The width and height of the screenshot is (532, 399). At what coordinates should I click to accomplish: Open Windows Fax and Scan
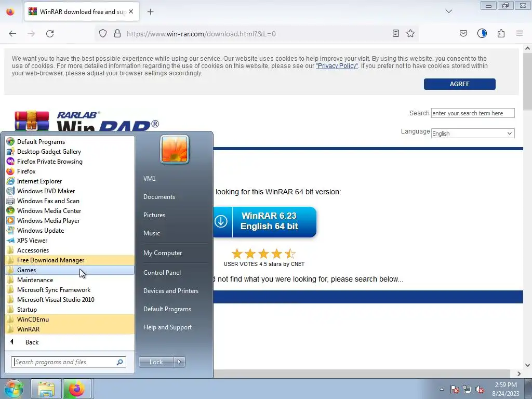[70, 201]
